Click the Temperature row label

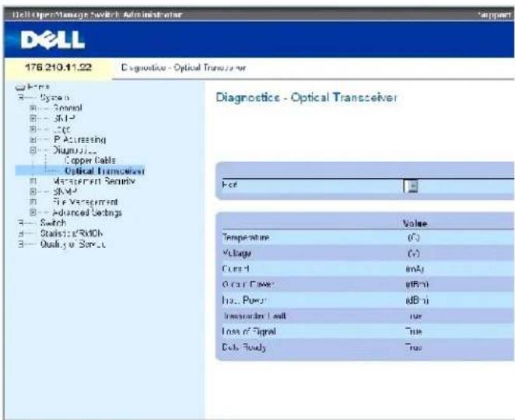click(x=246, y=237)
